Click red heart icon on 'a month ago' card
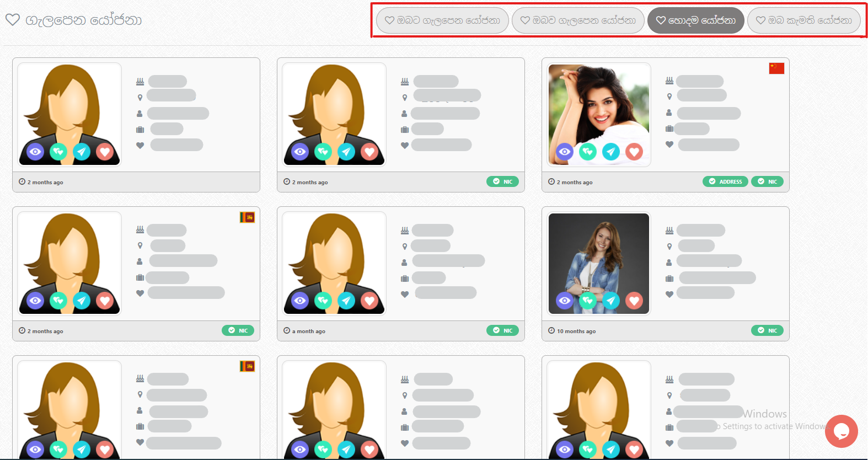Screen dimensions: 868x460 (369, 301)
